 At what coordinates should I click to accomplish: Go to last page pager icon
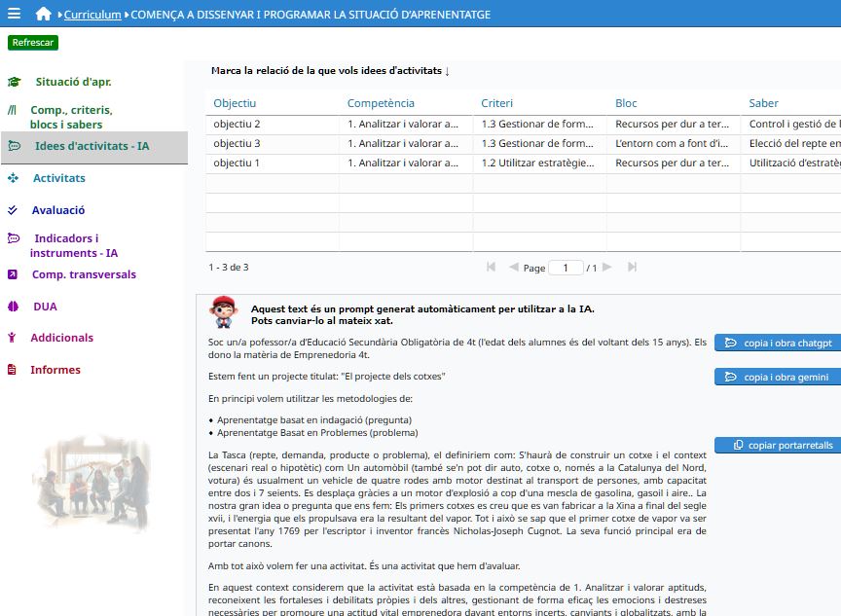click(x=632, y=267)
